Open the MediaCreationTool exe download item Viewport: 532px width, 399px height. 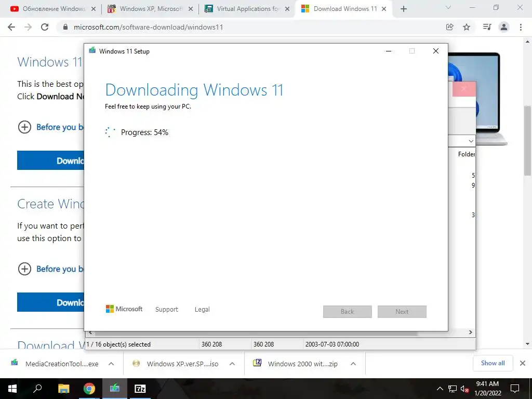[56, 364]
